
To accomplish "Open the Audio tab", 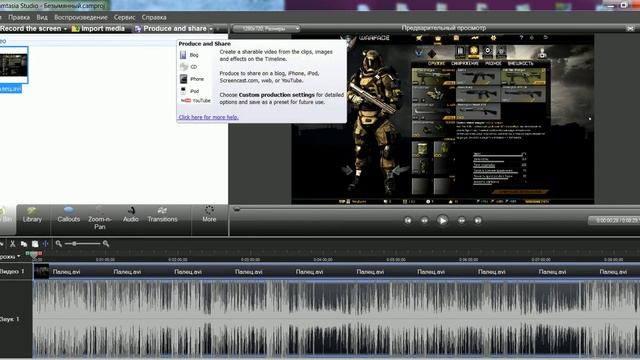I will (x=131, y=216).
